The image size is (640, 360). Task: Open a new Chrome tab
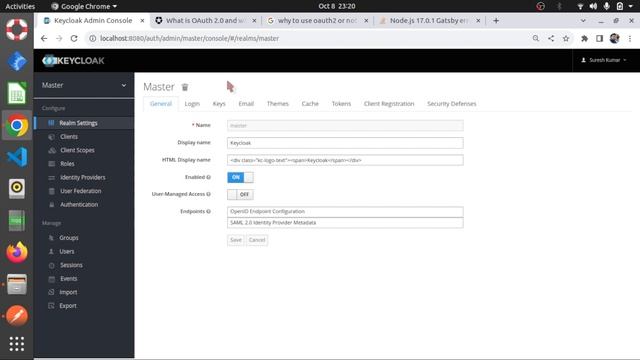click(x=496, y=20)
